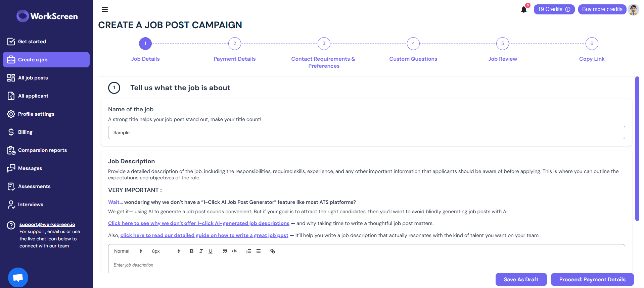Apply italic formatting in editor toolbar
This screenshot has width=644, height=288.
[201, 251]
